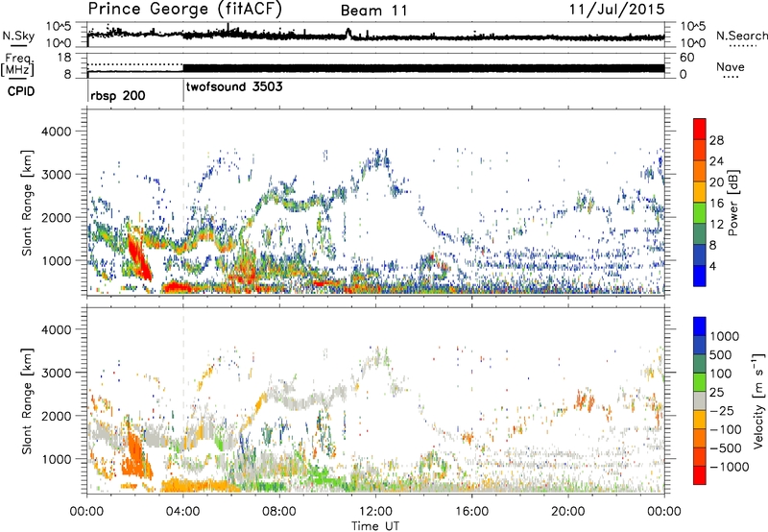
Task: Click power panel 'Slant Range [km]' label
Action: pos(27,203)
